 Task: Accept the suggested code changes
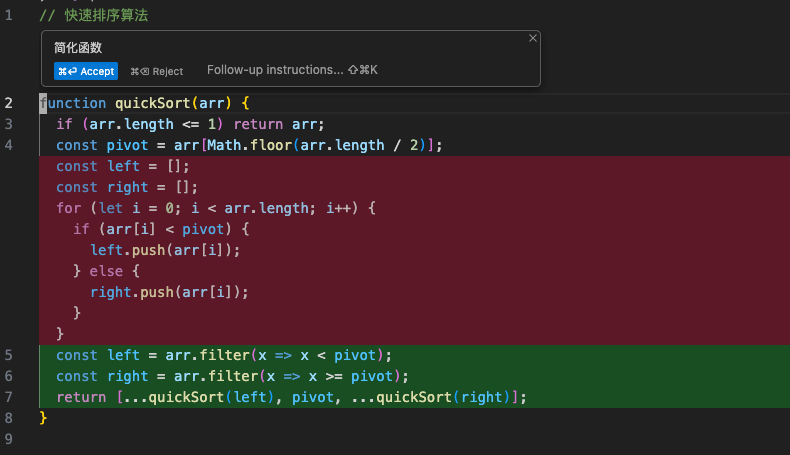pos(86,71)
